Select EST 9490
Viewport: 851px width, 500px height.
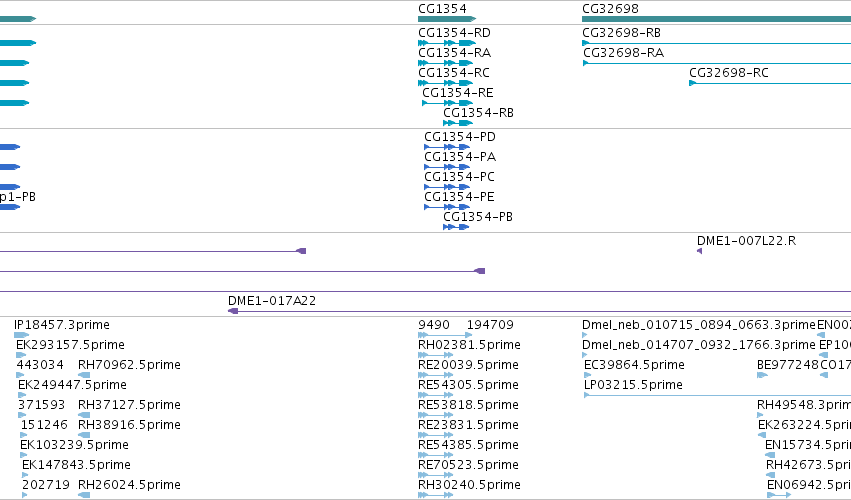(x=434, y=325)
